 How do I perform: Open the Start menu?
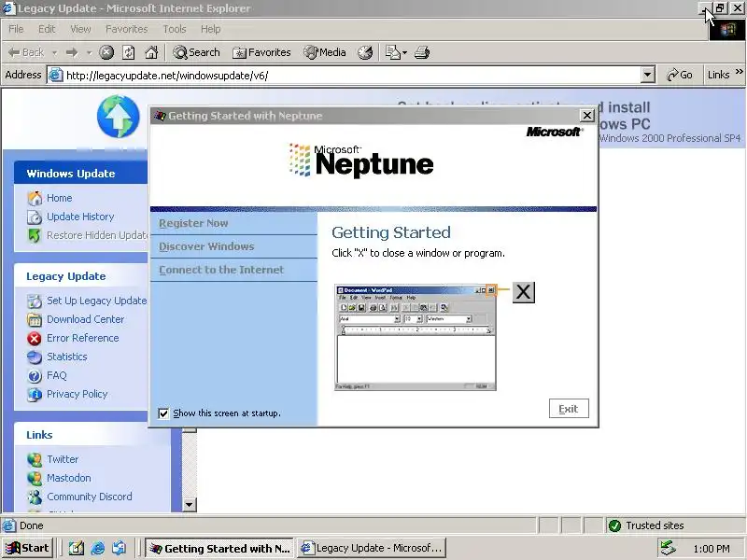click(x=28, y=548)
